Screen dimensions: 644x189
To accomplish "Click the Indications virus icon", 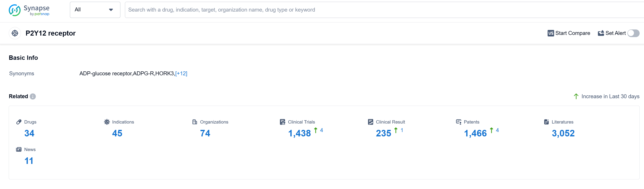I will coord(107,122).
